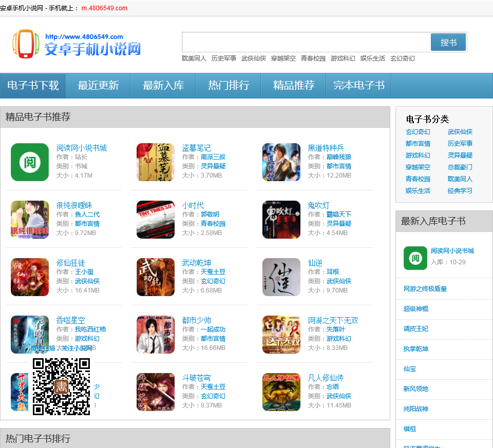Click author 天蚕土豆 under 武动乾坤

click(213, 272)
